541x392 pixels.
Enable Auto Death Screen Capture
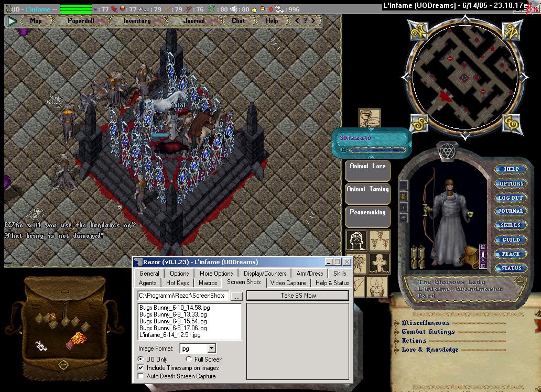pyautogui.click(x=140, y=376)
